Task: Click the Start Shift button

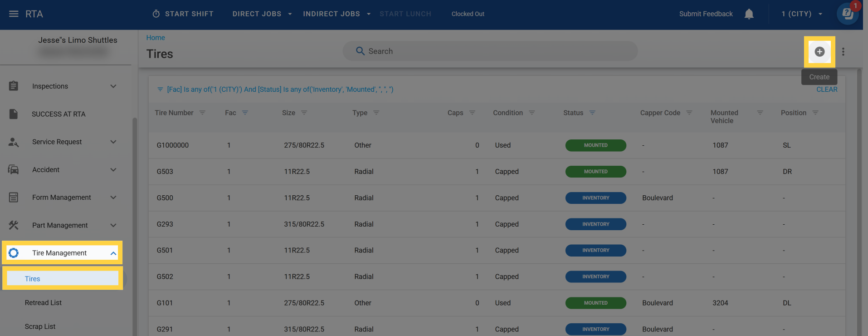Action: point(183,14)
